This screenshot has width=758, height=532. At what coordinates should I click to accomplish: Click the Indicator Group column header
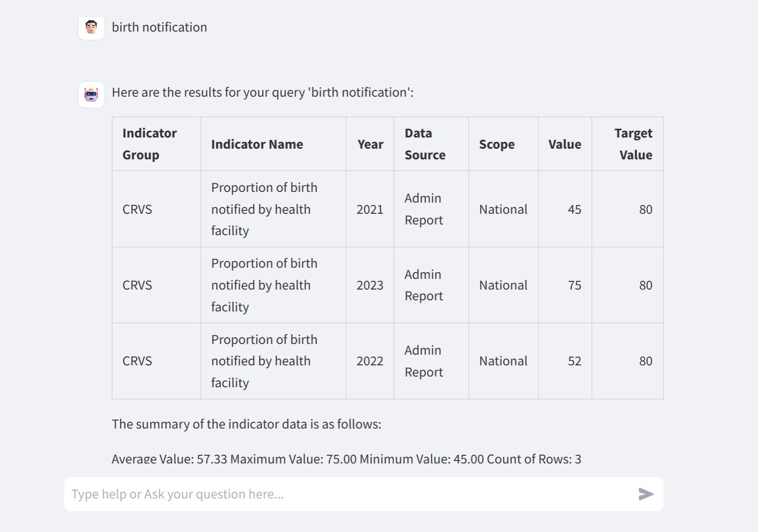point(150,144)
